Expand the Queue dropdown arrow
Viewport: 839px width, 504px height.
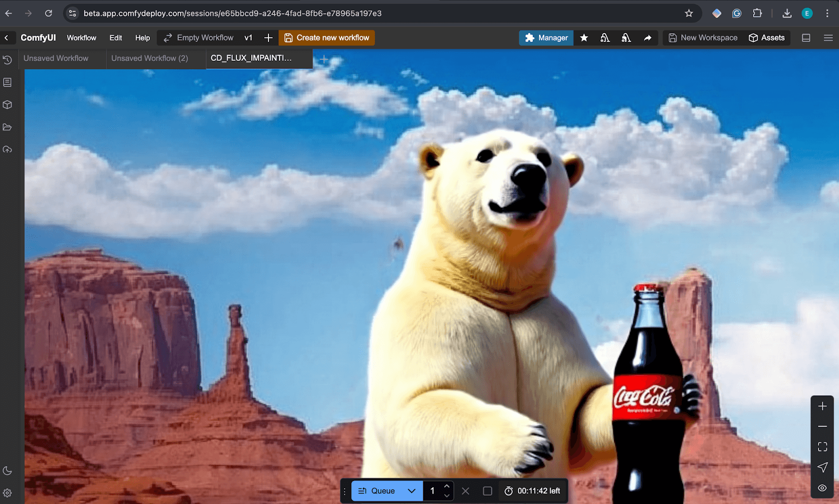(412, 491)
